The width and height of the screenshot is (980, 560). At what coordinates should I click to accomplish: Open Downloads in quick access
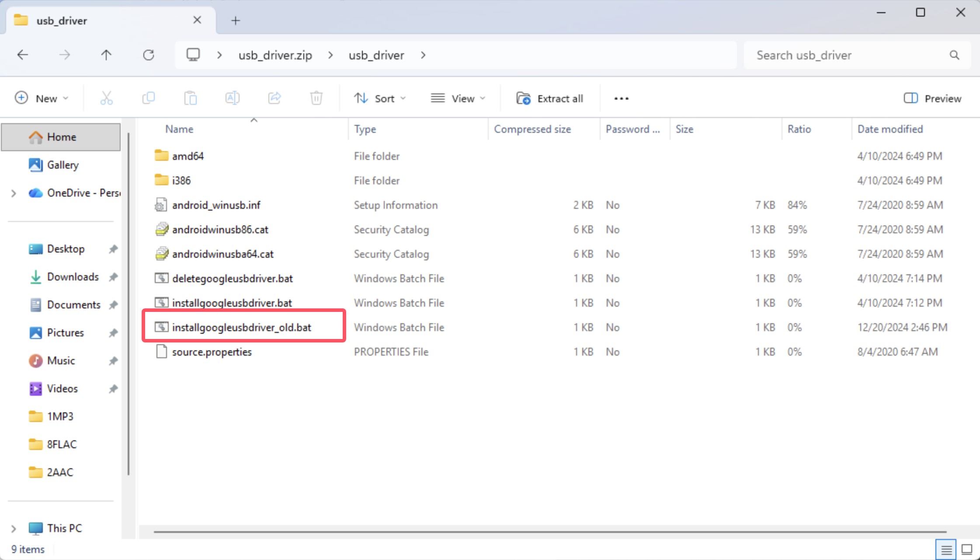click(x=61, y=277)
